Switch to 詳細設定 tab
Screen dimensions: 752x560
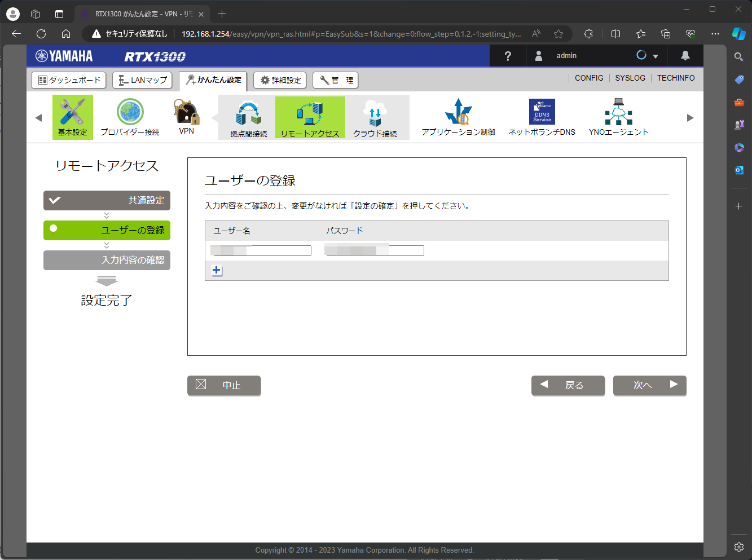280,80
